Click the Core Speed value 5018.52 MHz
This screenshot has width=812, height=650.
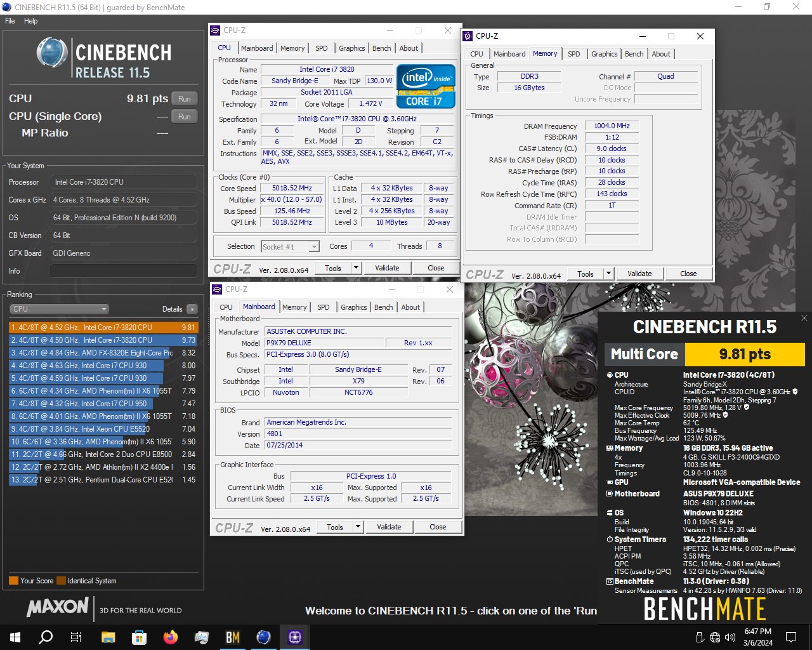(292, 189)
